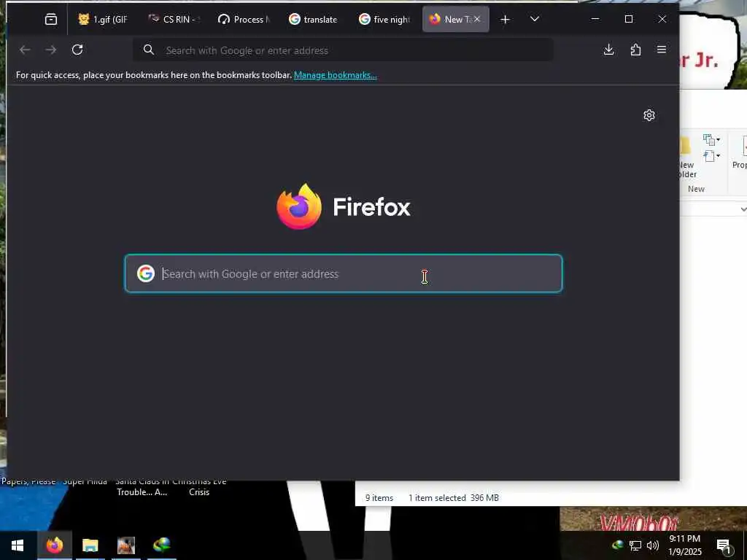
Task: Switch to the translate tab
Action: coord(314,19)
